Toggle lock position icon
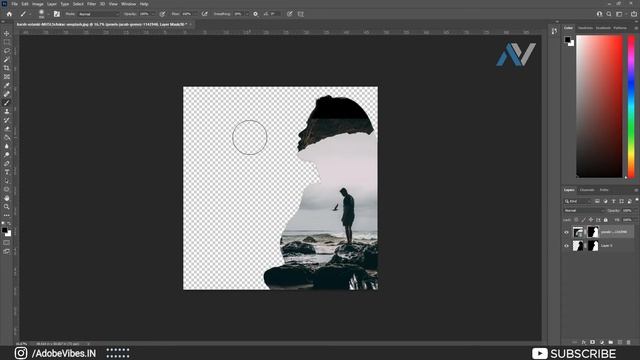640x360 pixels. coord(591,220)
